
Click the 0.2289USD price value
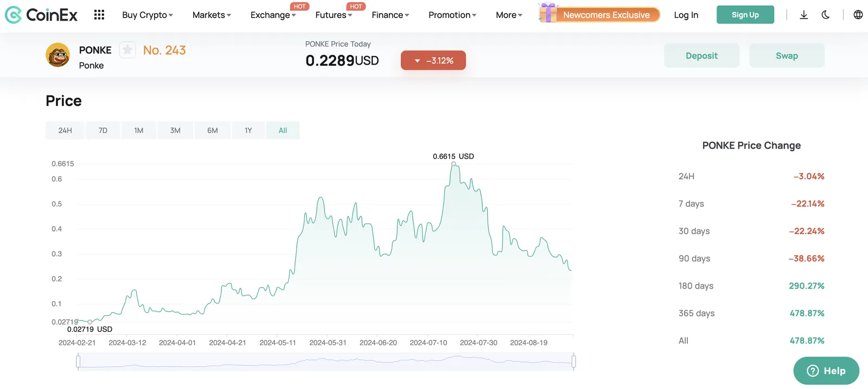pos(342,61)
